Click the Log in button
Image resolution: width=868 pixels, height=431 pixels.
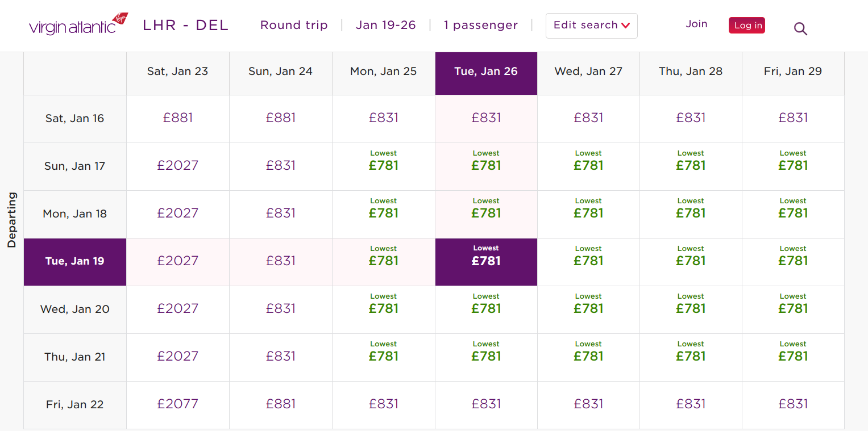pyautogui.click(x=747, y=26)
